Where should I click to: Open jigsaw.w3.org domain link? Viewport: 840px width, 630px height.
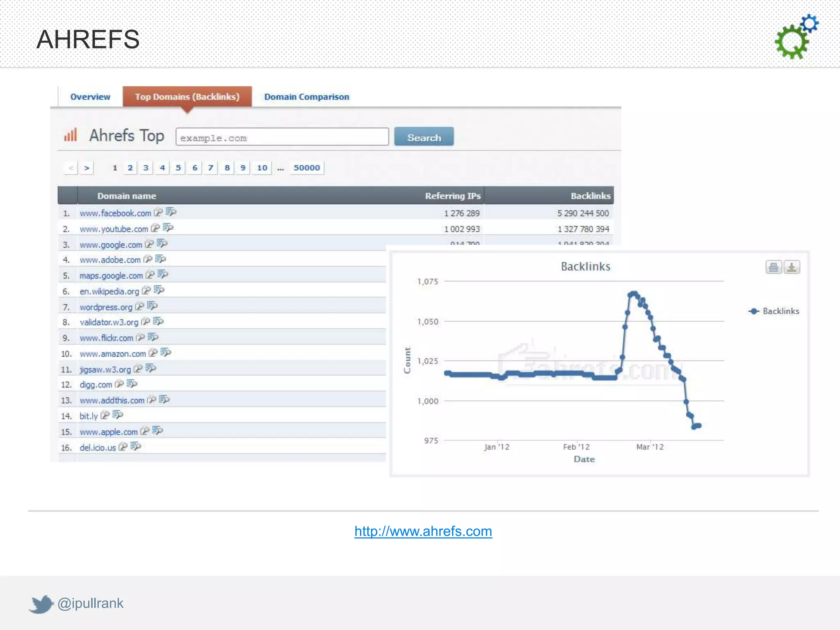105,370
